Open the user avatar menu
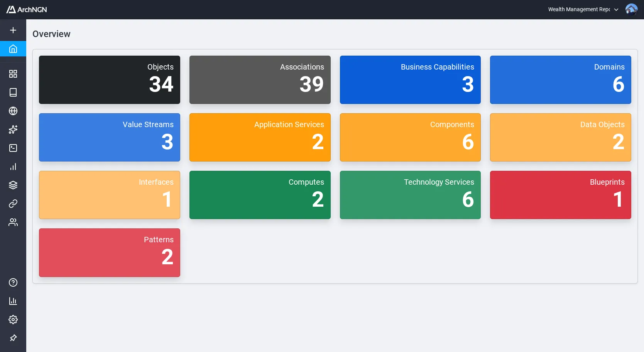This screenshot has width=644, height=352. (x=631, y=9)
